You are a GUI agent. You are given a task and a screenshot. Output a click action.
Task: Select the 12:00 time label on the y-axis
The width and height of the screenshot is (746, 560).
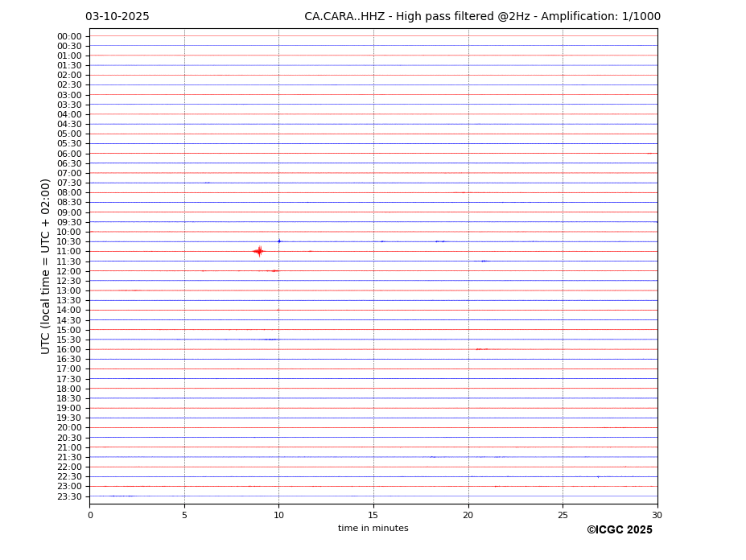69,271
